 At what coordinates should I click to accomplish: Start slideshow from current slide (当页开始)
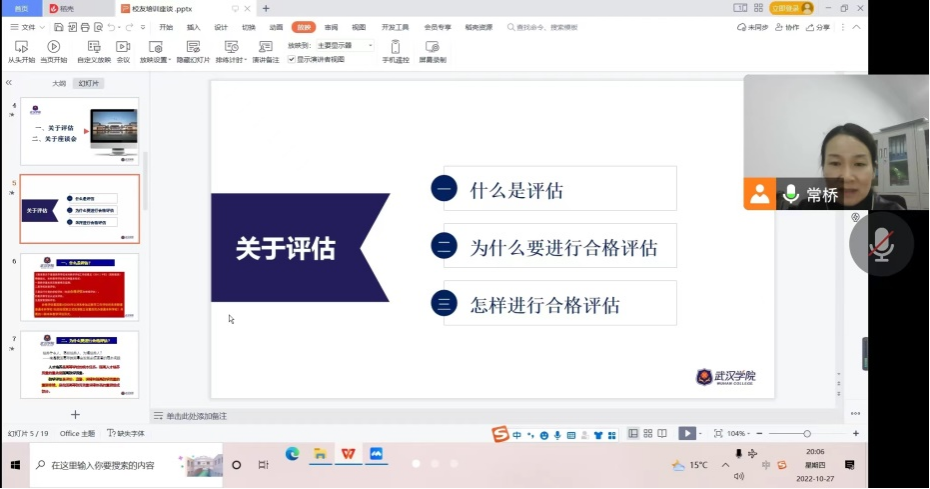pos(54,51)
